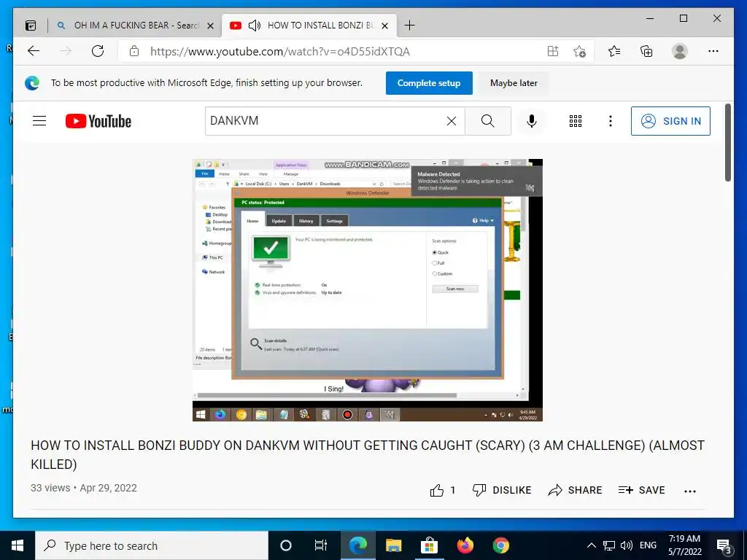Screen dimensions: 747x560
Task: Switch to the OH IM A BEAR search tab
Action: click(x=135, y=26)
